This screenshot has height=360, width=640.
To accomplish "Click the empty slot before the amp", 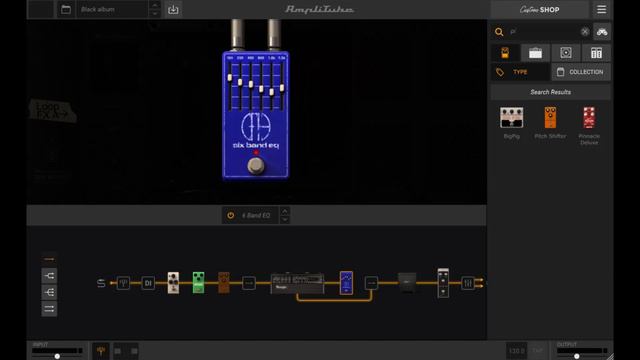I will 249,283.
